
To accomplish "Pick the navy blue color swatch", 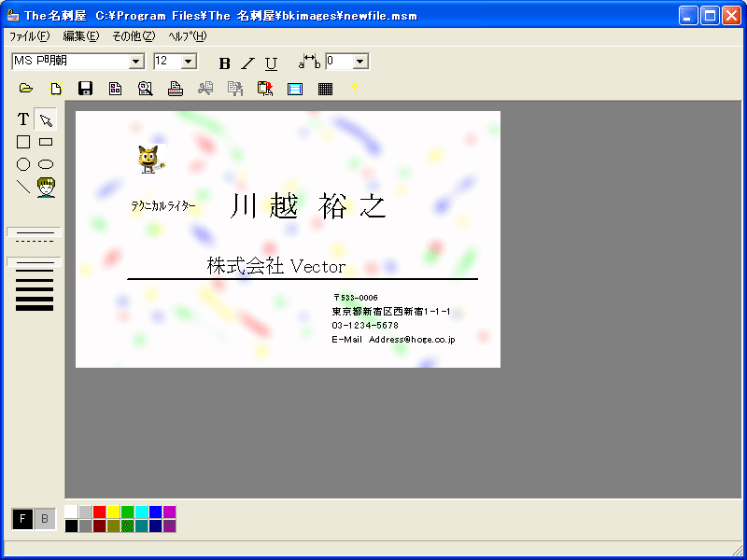I will click(x=155, y=525).
